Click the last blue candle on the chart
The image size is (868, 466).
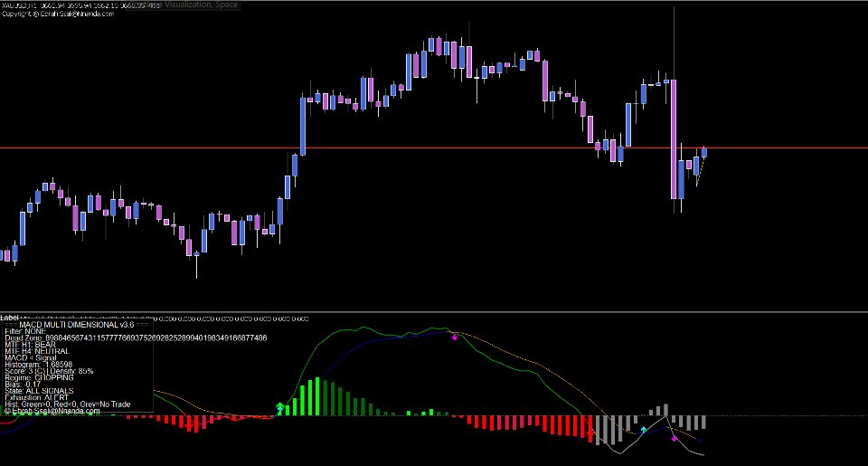tap(704, 152)
